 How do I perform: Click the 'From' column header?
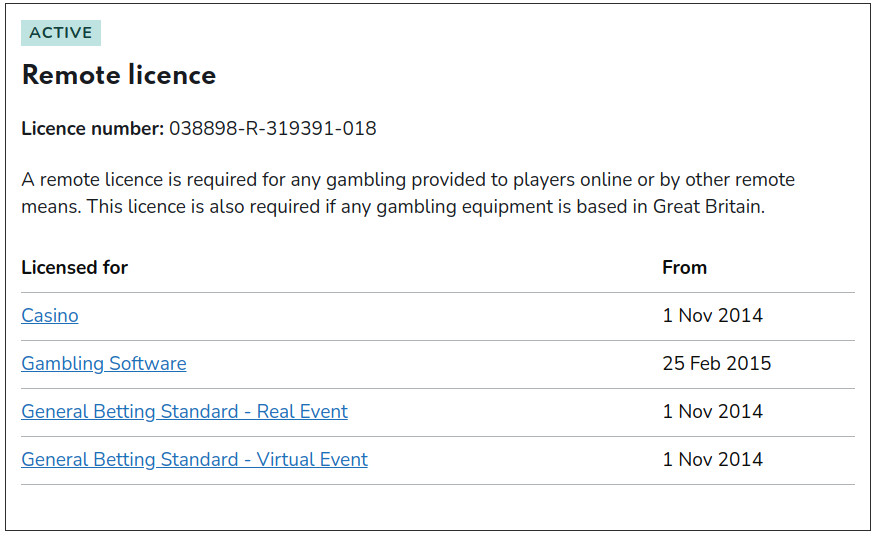point(684,268)
